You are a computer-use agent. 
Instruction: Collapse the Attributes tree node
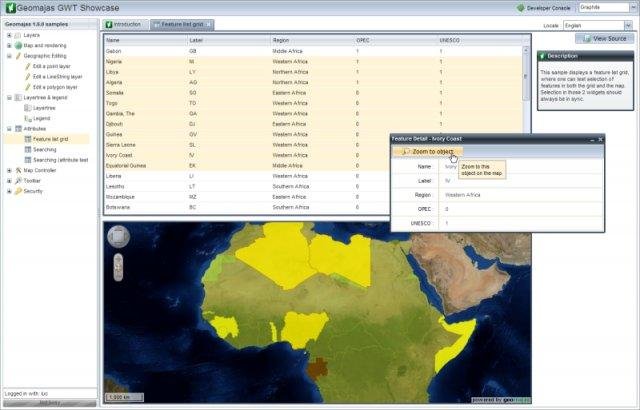(9, 129)
